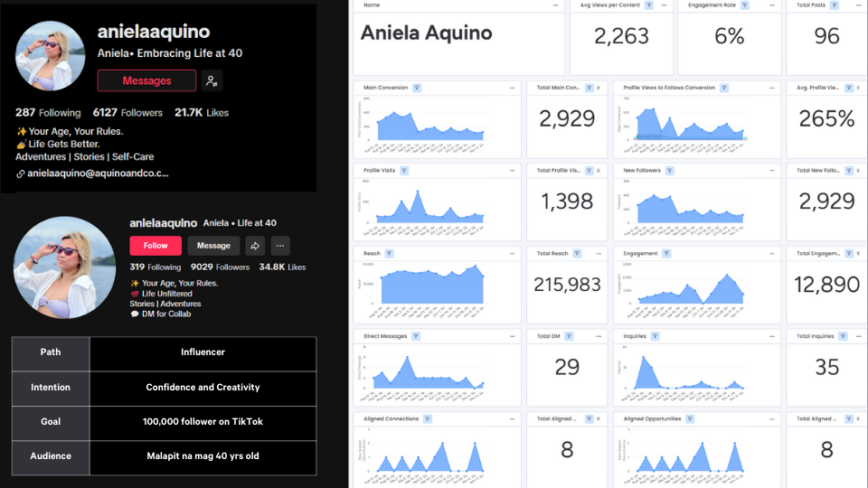Click the top profile picture thumbnail
Viewport: 868px width, 488px height.
[x=51, y=55]
